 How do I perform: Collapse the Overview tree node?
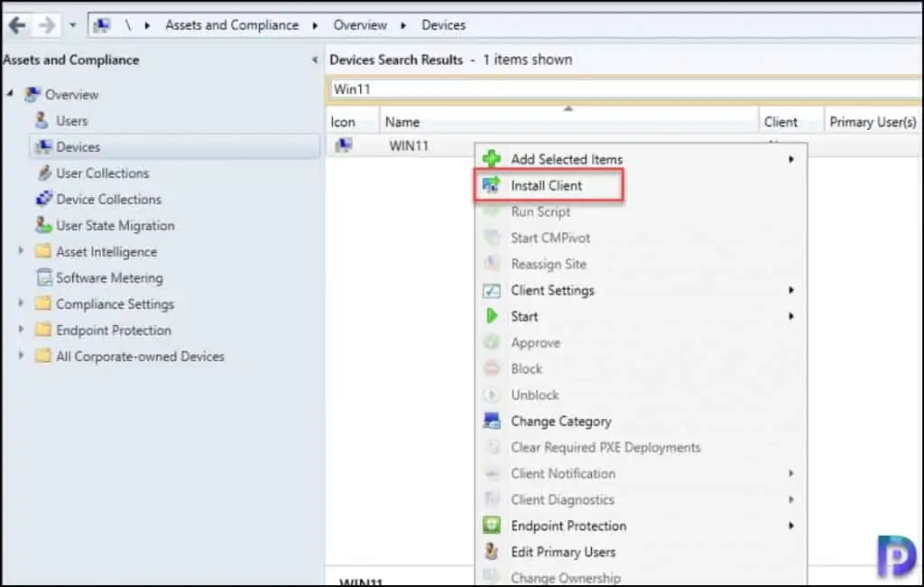(9, 94)
